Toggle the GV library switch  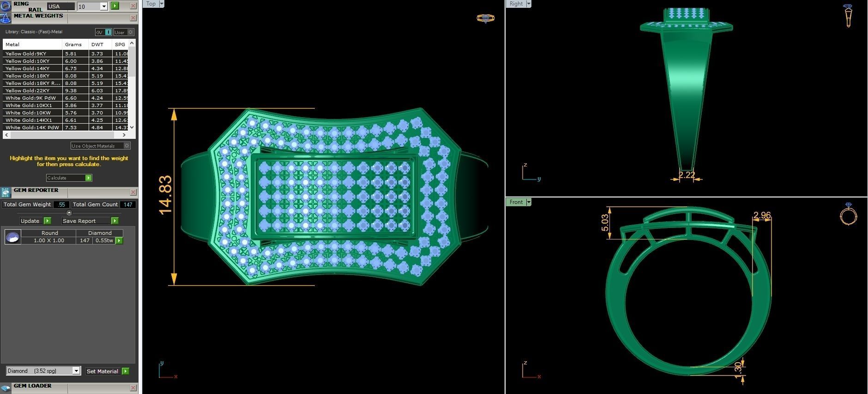point(103,32)
